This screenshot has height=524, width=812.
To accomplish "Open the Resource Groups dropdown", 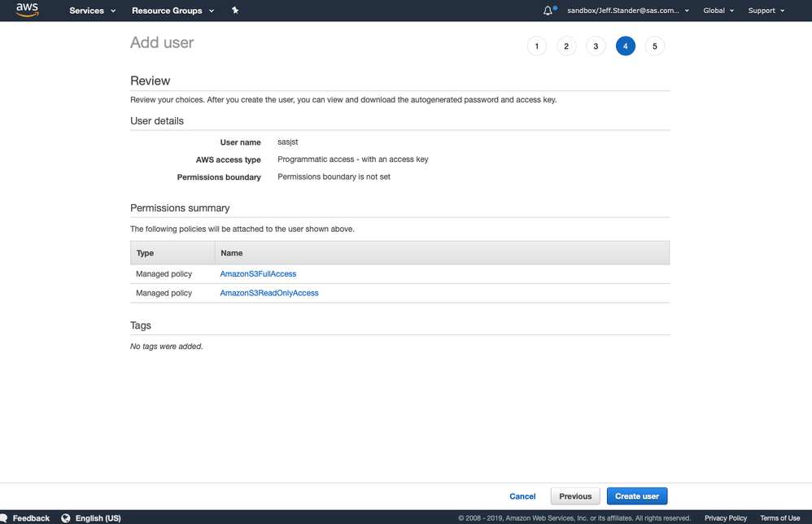I will [x=172, y=11].
